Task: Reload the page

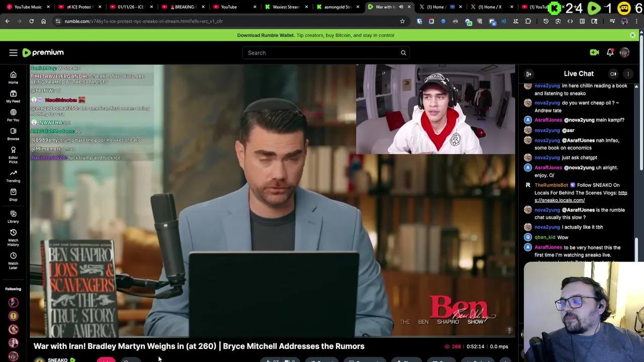Action: 31,21
